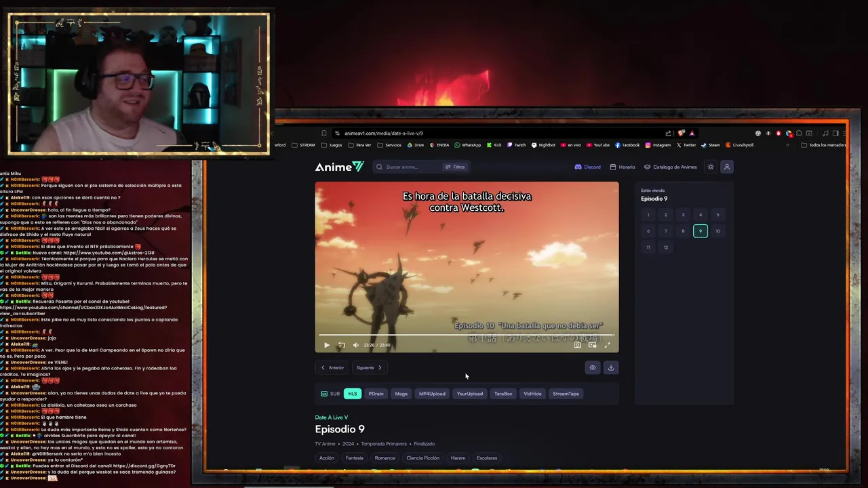Image resolution: width=868 pixels, height=488 pixels.
Task: Select the PDrain server
Action: (x=376, y=394)
